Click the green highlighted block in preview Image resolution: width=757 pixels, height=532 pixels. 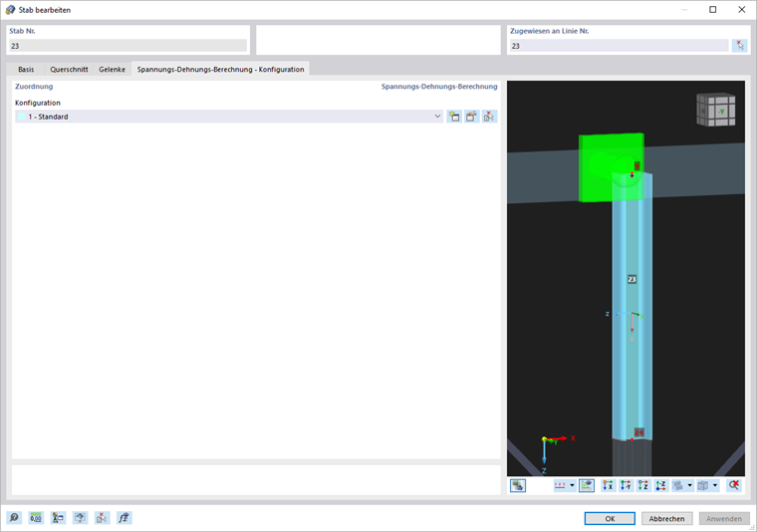(612, 167)
